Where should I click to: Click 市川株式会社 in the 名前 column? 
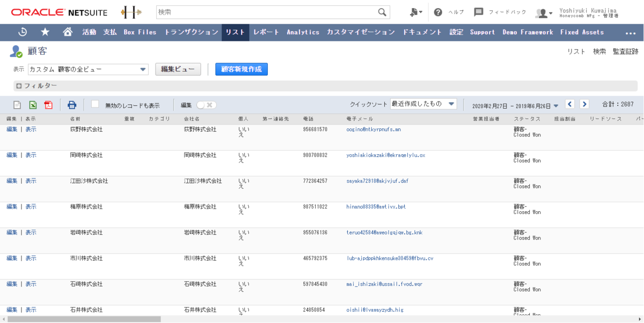(x=86, y=259)
